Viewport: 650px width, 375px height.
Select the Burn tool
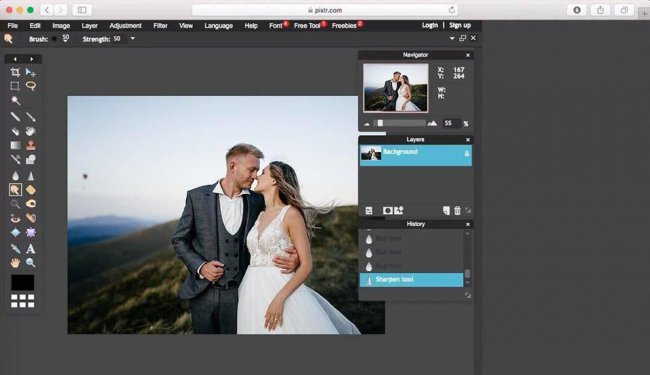(31, 203)
